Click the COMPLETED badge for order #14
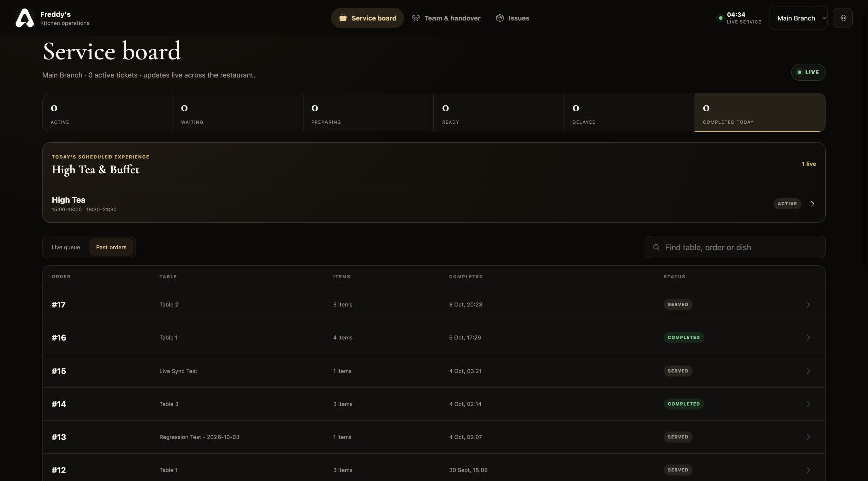Viewport: 868px width, 481px height. coord(684,404)
